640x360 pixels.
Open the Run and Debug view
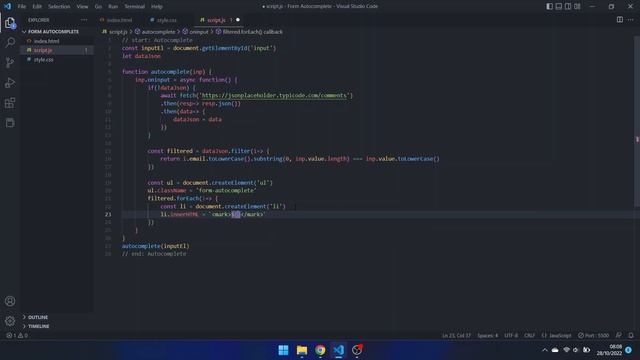[10, 82]
